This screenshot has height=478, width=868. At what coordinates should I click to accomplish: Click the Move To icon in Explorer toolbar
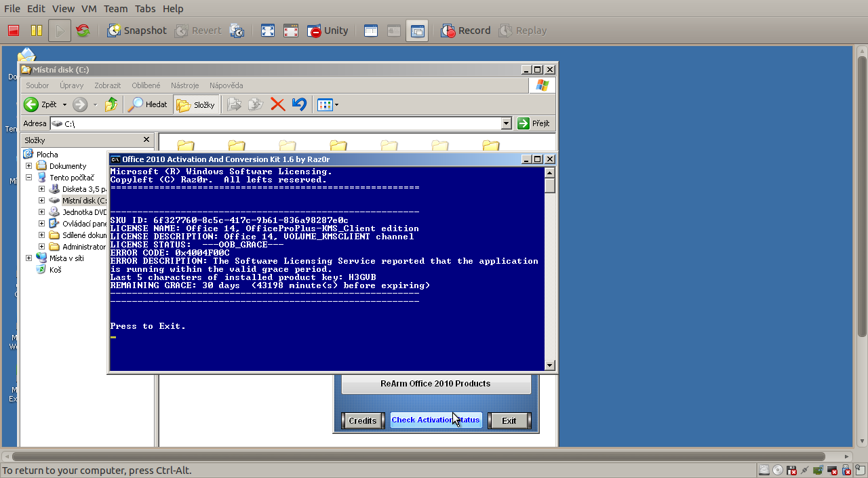[234, 104]
